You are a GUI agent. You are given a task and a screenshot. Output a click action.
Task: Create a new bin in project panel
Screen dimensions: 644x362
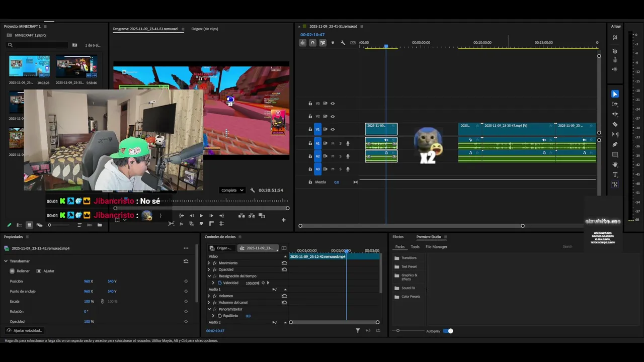pyautogui.click(x=100, y=225)
